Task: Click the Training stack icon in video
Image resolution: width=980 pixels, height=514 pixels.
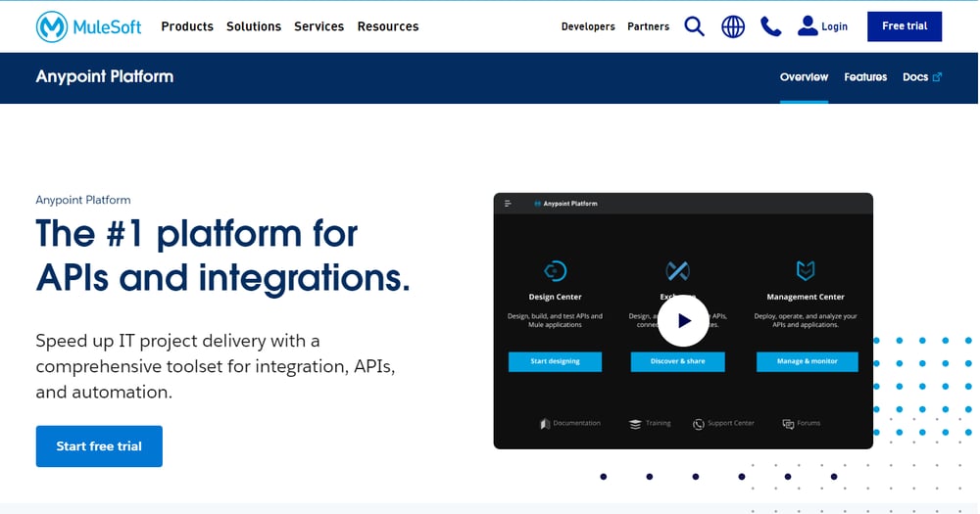Action: click(635, 424)
